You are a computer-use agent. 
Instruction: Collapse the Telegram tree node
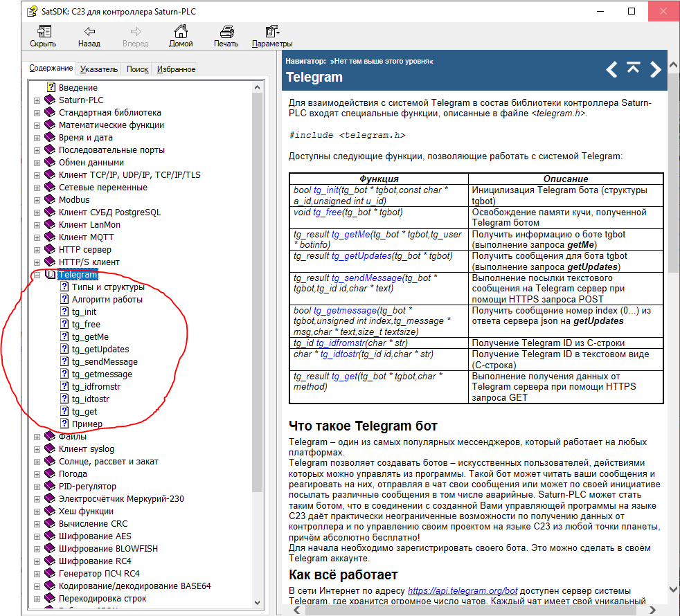[x=37, y=275]
